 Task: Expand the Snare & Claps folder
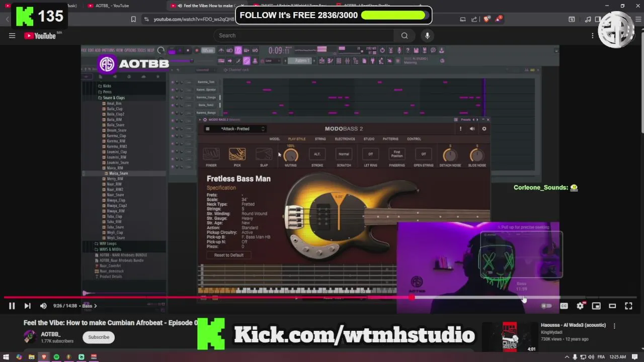point(111,98)
